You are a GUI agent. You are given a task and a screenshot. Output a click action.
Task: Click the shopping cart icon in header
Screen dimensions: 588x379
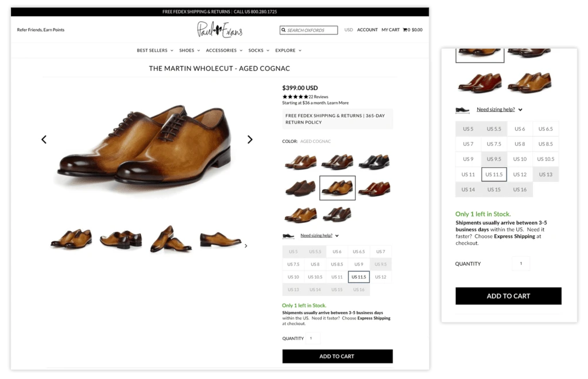click(405, 30)
